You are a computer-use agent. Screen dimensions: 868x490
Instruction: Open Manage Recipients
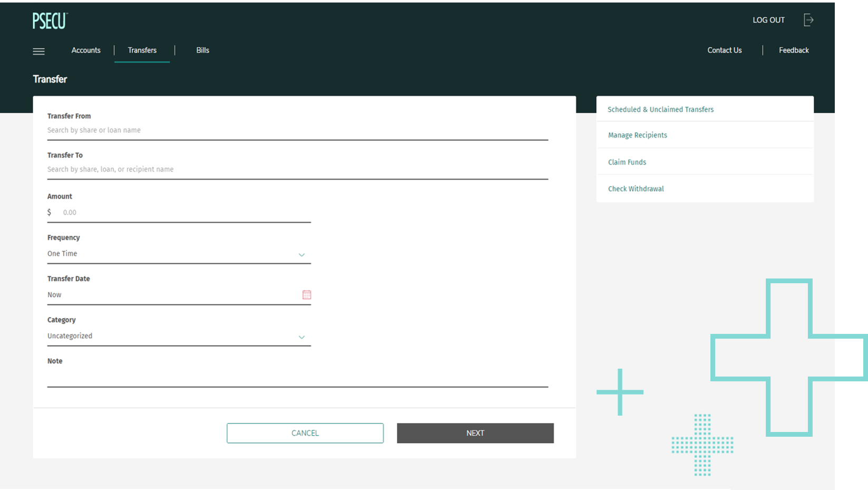(x=637, y=135)
